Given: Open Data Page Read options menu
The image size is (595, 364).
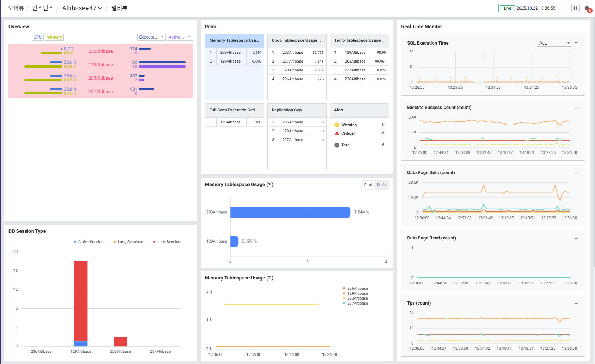Looking at the screenshot, I should [x=576, y=238].
